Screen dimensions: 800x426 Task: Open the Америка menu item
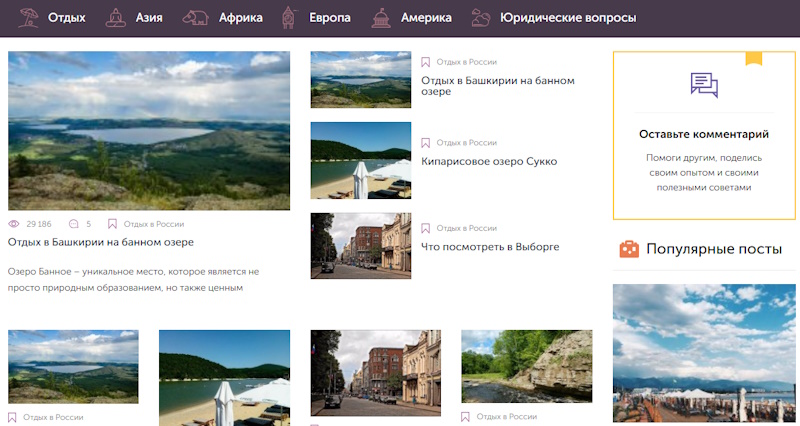pos(426,18)
